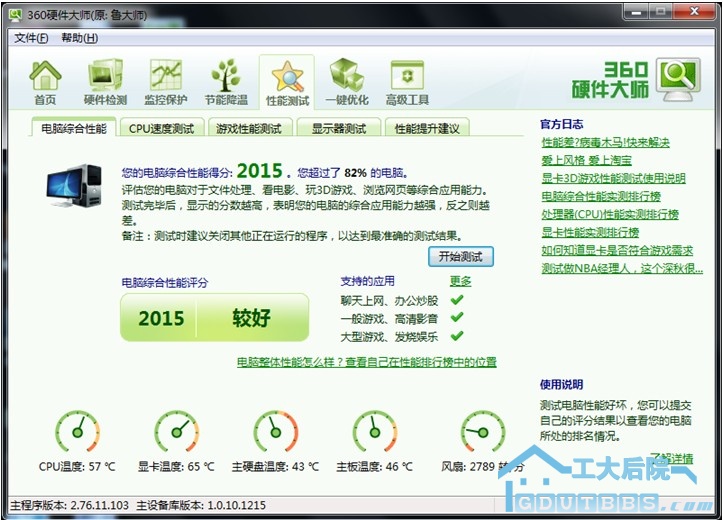Select the 监控保护 monitoring icon
Image resolution: width=723 pixels, height=520 pixels.
pyautogui.click(x=165, y=82)
